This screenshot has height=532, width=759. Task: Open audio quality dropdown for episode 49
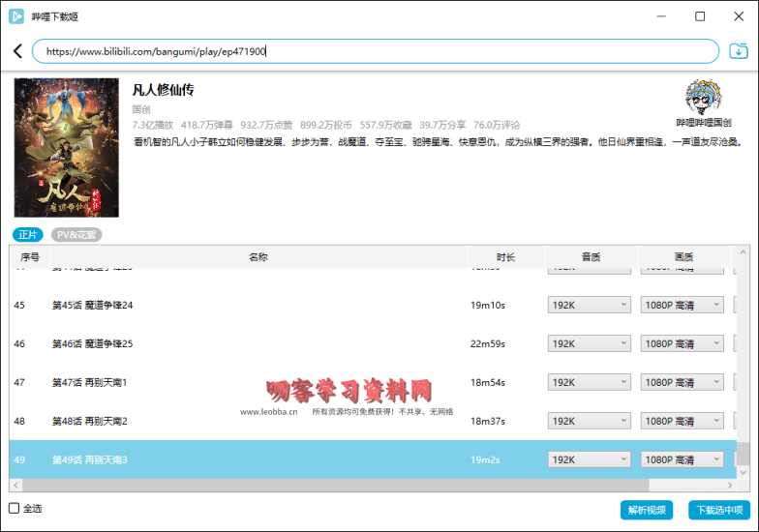click(x=589, y=459)
